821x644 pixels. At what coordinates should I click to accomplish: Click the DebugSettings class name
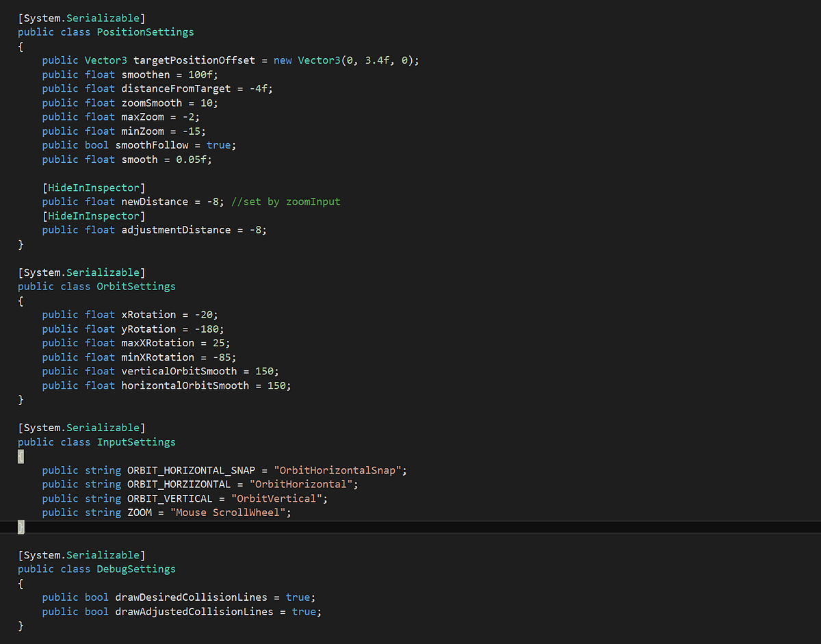click(135, 569)
